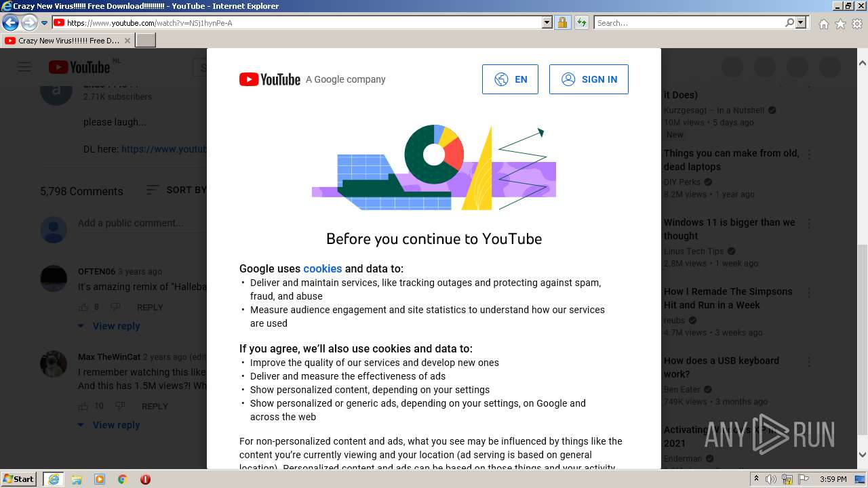This screenshot has width=868, height=488.
Task: Open the Favorites star icon
Action: (840, 24)
